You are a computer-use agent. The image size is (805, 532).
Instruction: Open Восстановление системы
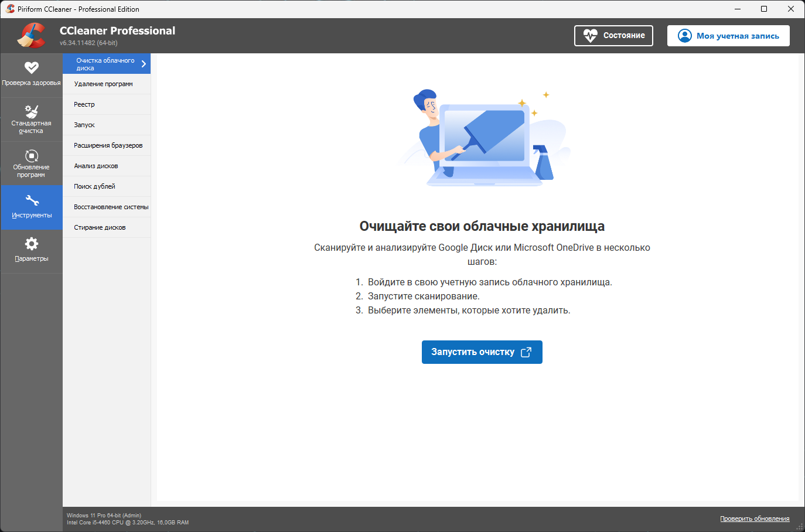pyautogui.click(x=111, y=207)
